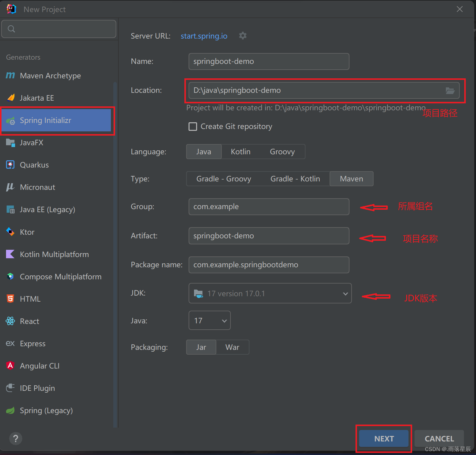
Task: Close the New Project dialog
Action: pyautogui.click(x=460, y=9)
